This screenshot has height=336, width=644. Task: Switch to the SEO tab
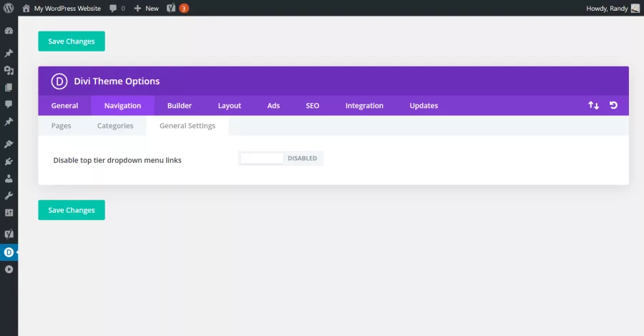(313, 105)
